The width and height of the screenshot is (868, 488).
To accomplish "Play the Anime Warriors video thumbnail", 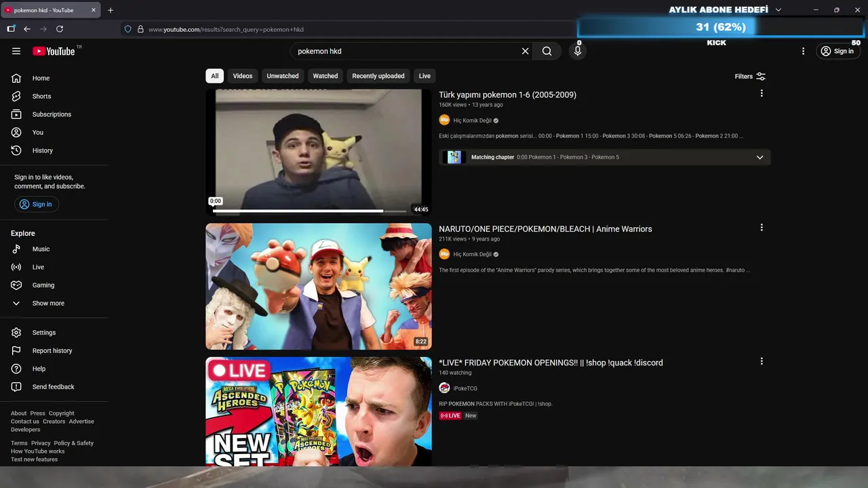I will pyautogui.click(x=319, y=287).
